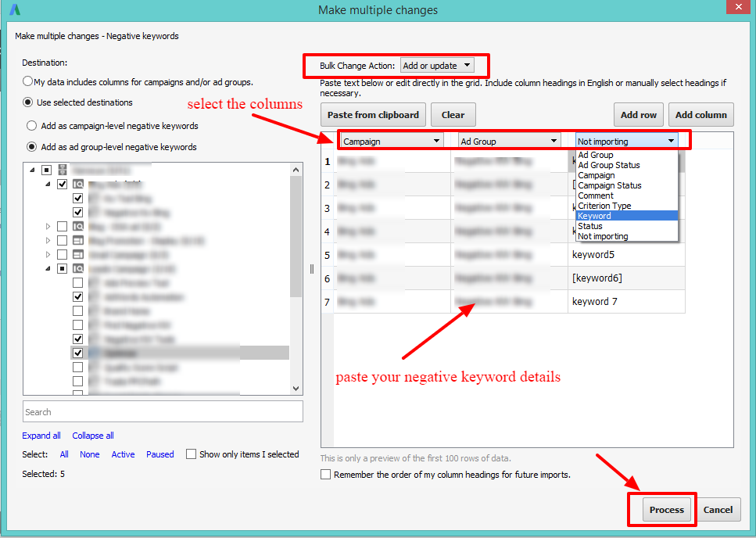756x538 pixels.
Task: Collapse the account root node in the tree
Action: pos(32,170)
